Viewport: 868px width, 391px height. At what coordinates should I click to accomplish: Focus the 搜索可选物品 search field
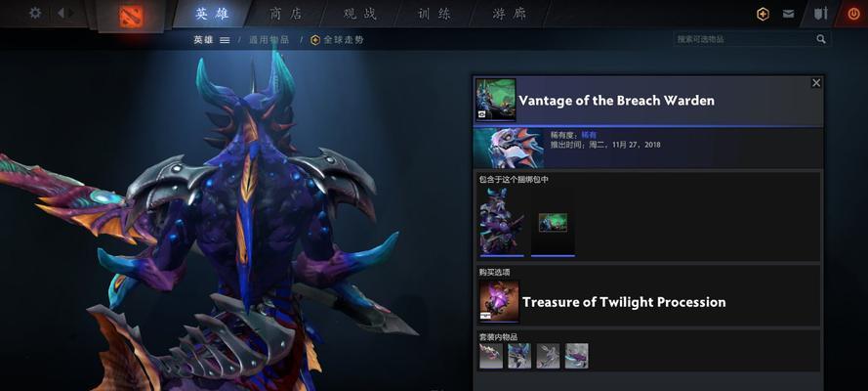coord(745,39)
